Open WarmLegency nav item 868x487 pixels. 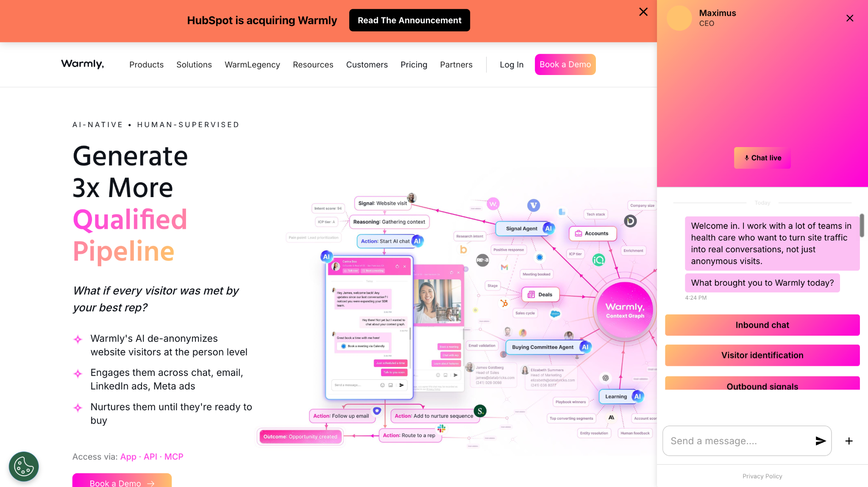coord(252,64)
